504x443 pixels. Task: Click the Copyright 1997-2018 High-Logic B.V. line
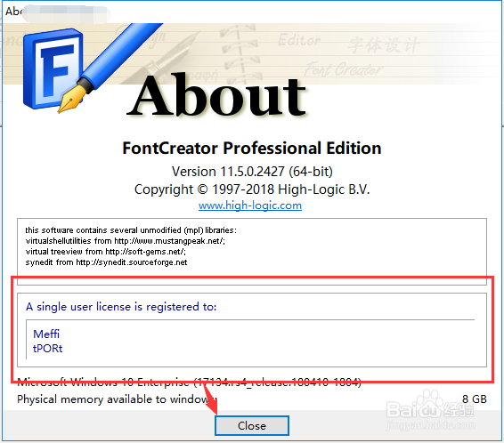pos(252,189)
